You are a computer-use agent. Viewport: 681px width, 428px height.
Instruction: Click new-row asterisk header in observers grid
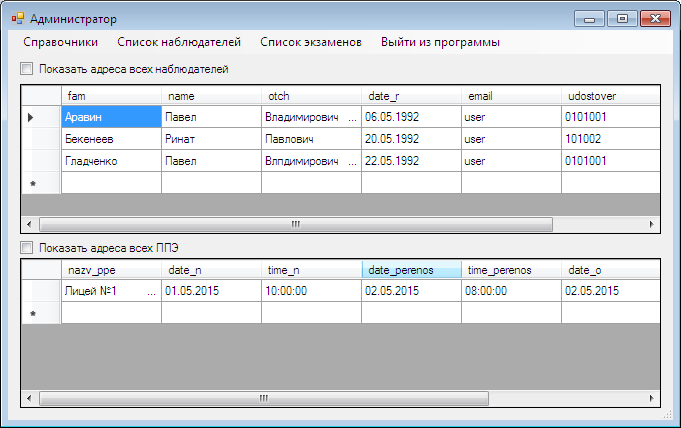(x=41, y=183)
